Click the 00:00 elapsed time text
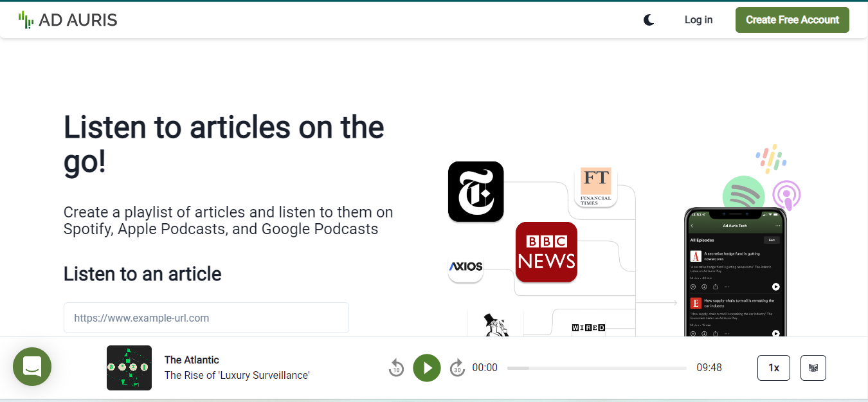 pyautogui.click(x=485, y=368)
